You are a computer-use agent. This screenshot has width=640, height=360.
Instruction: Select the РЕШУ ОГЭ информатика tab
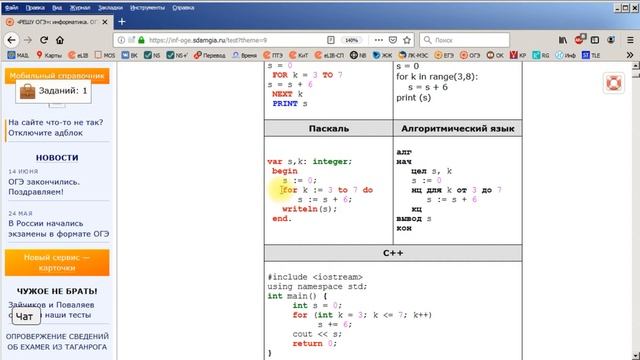tap(57, 22)
